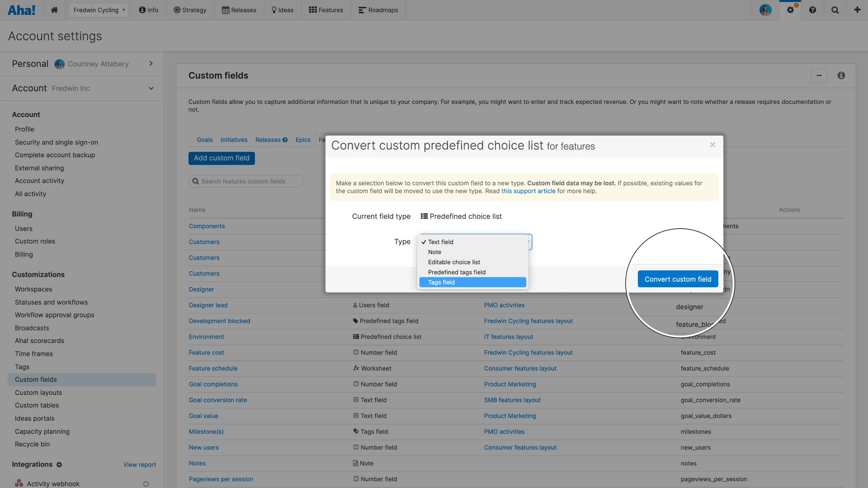The image size is (868, 488).
Task: Click the Search features custom fields box
Action: pyautogui.click(x=246, y=181)
